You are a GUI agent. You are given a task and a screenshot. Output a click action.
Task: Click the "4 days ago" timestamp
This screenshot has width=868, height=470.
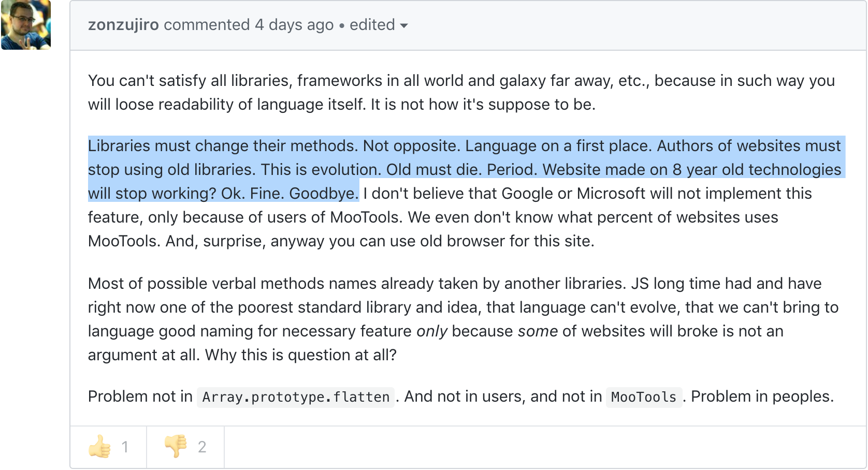tap(294, 25)
